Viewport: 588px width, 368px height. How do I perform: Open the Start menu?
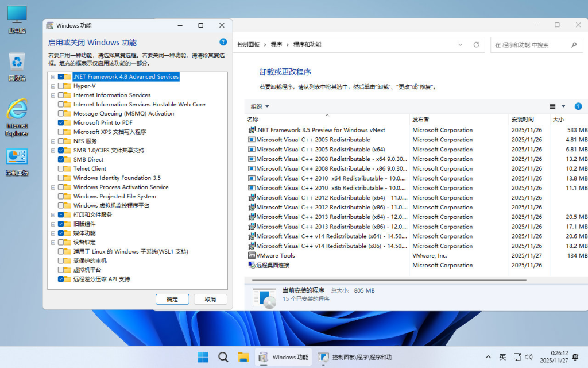202,356
